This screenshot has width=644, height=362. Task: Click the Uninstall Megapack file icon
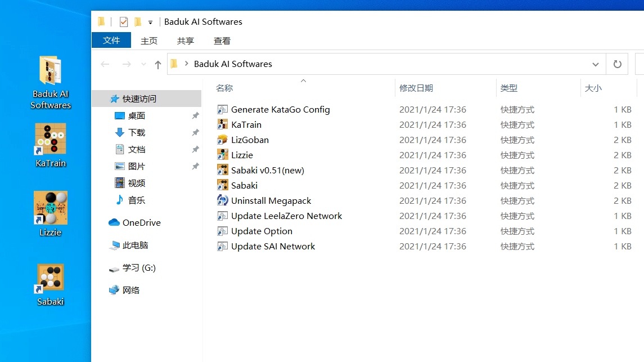(x=222, y=201)
